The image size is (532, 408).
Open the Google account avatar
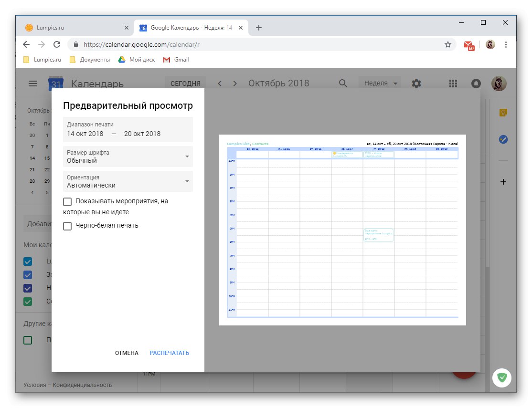click(499, 84)
